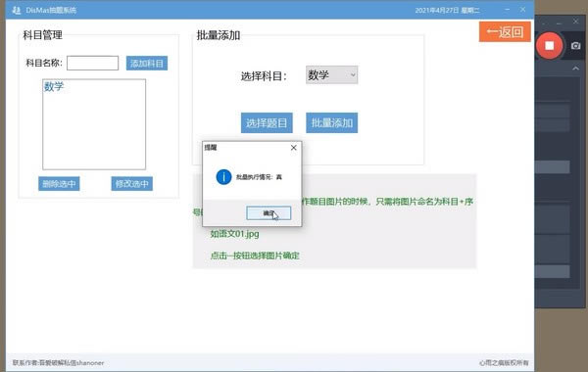The image size is (588, 372).
Task: Delete selected subject via 删除选中
Action: pos(59,184)
